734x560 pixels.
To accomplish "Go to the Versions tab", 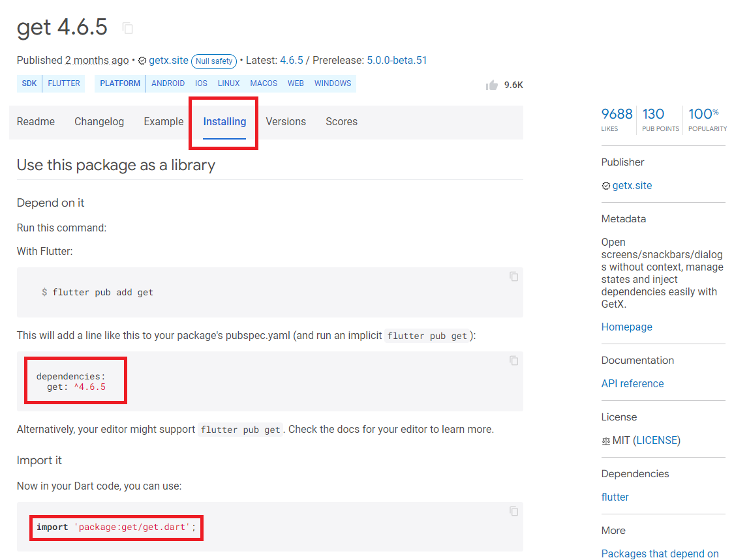I will click(x=286, y=122).
